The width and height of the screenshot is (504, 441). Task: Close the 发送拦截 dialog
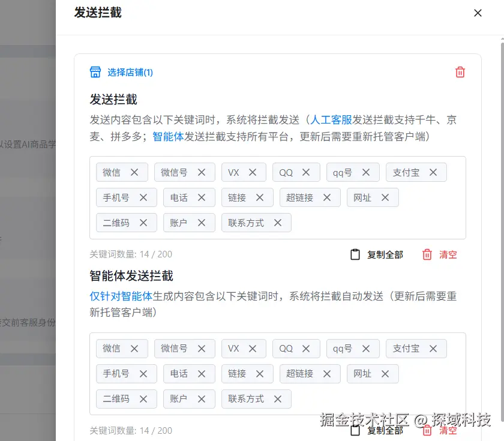click(x=478, y=13)
